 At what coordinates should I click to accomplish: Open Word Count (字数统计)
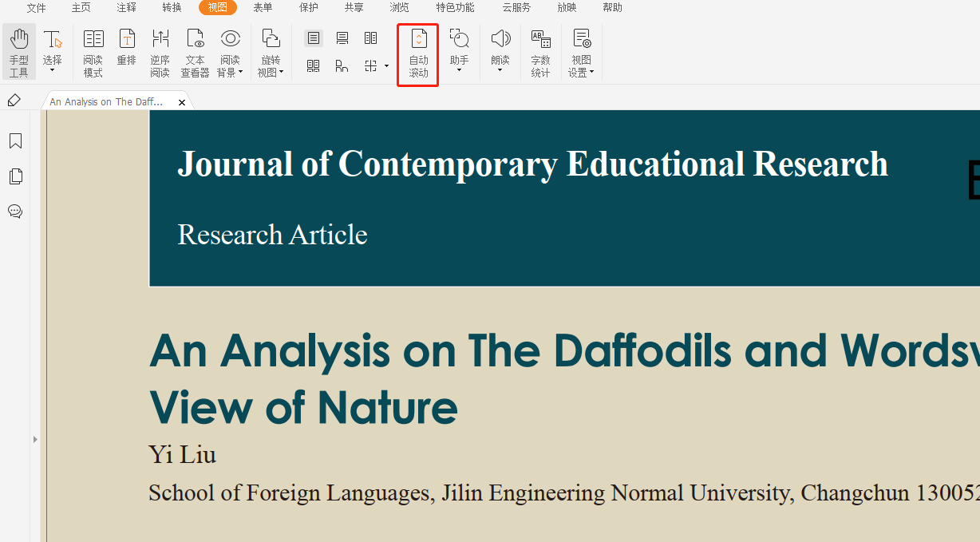click(540, 53)
